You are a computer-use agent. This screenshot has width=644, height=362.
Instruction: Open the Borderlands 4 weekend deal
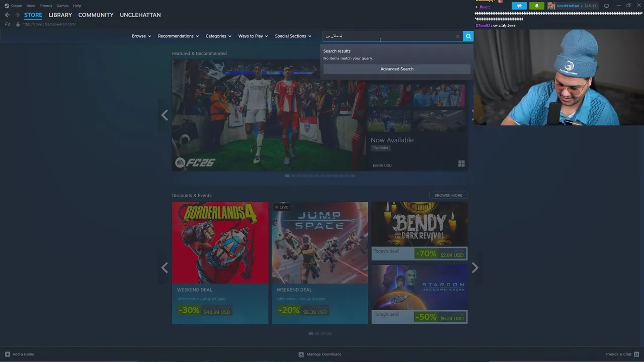220,263
